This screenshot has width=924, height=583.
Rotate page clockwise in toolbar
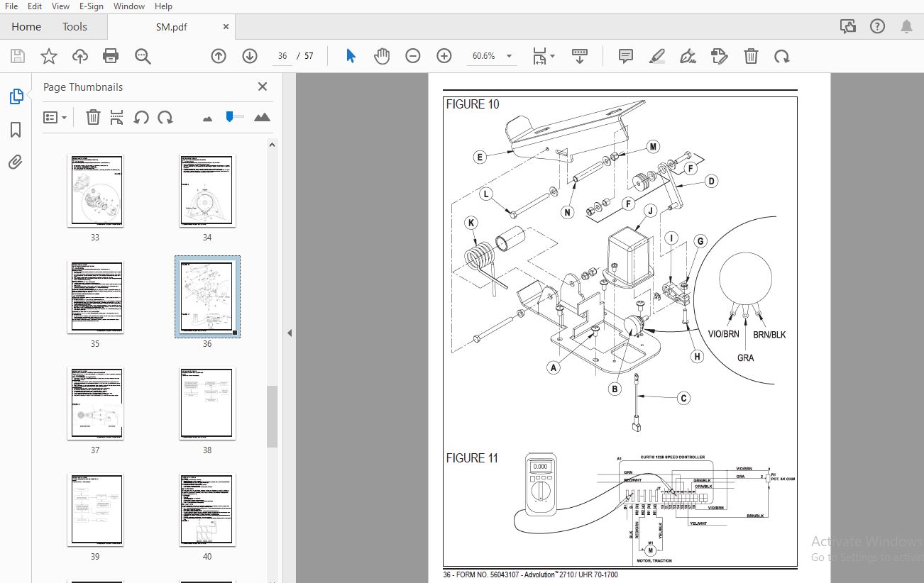[x=782, y=56]
